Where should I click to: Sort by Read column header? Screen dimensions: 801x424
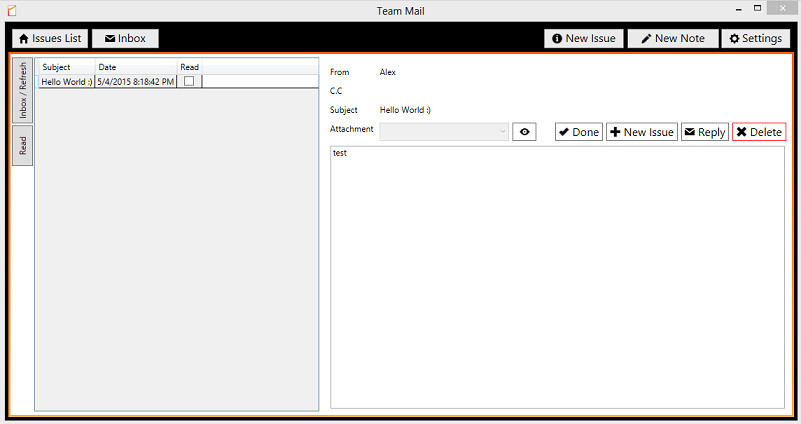190,67
